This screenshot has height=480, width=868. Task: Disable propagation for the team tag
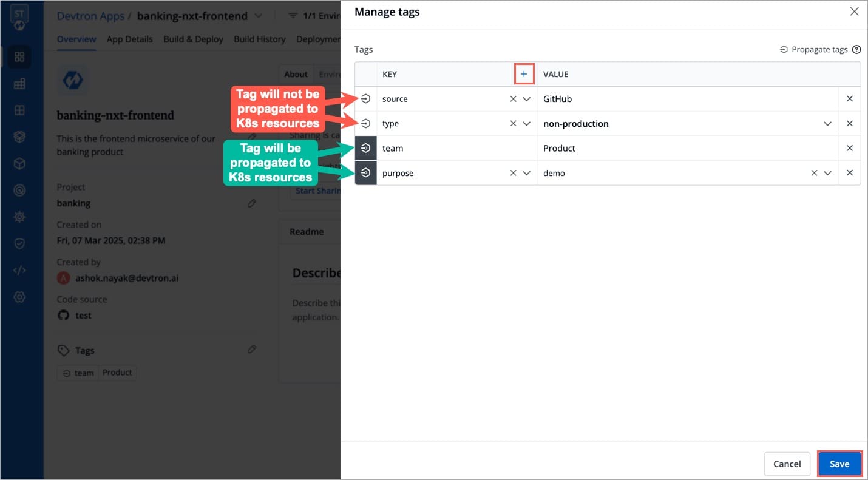coord(365,148)
